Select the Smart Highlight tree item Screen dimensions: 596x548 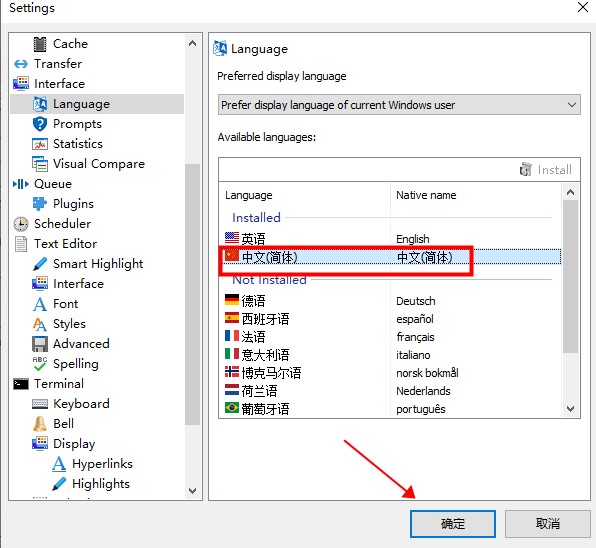(88, 264)
